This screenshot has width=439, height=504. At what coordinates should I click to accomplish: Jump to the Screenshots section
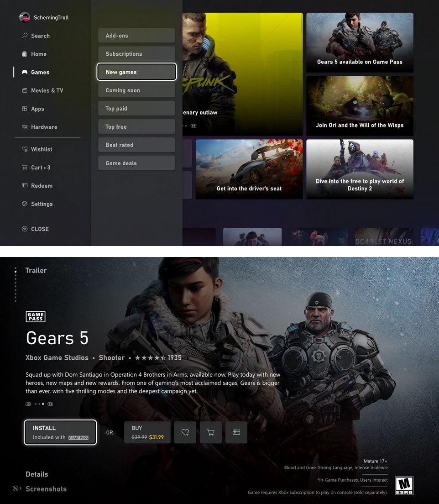pos(46,489)
